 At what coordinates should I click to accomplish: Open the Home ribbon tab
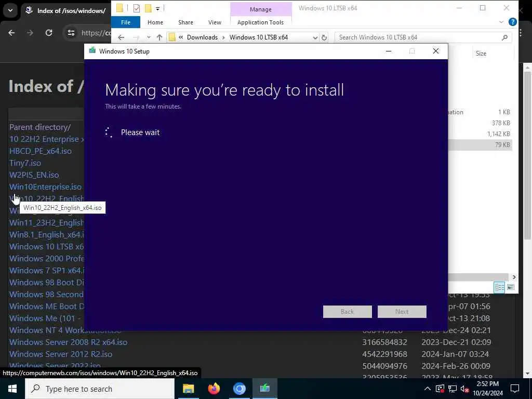pos(155,22)
